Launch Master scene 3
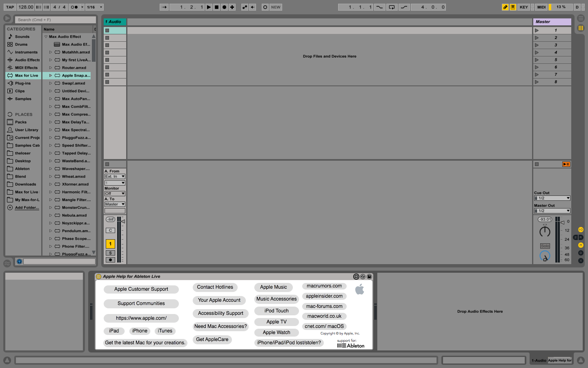Screen dimensions: 588x368 click(537, 45)
